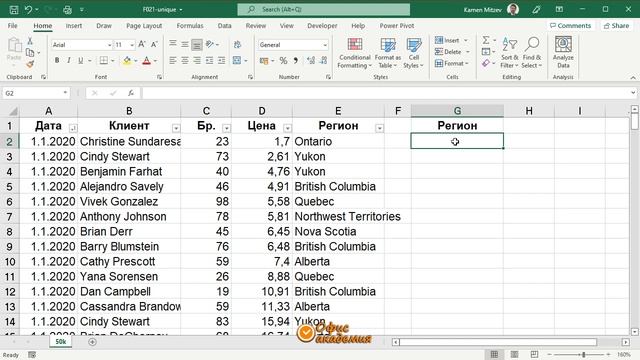Open Format as Table gallery
The width and height of the screenshot is (640, 360).
[388, 53]
